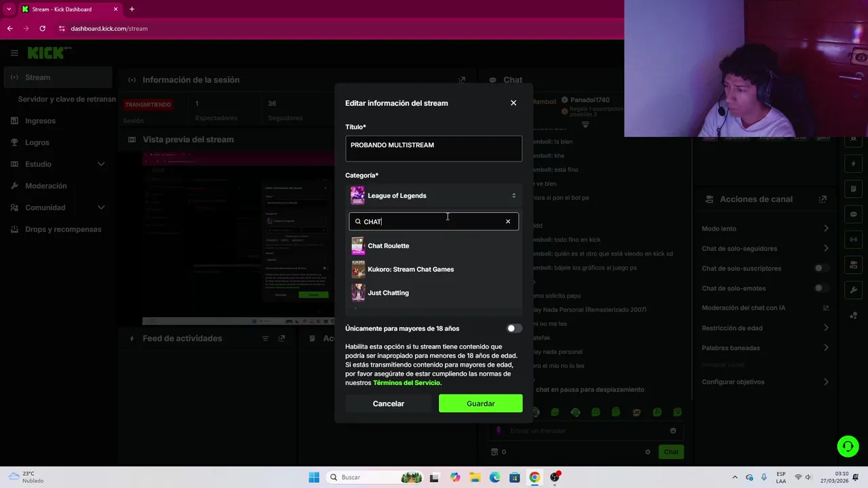
Task: Open OBS Studio from taskbar
Action: click(x=555, y=477)
